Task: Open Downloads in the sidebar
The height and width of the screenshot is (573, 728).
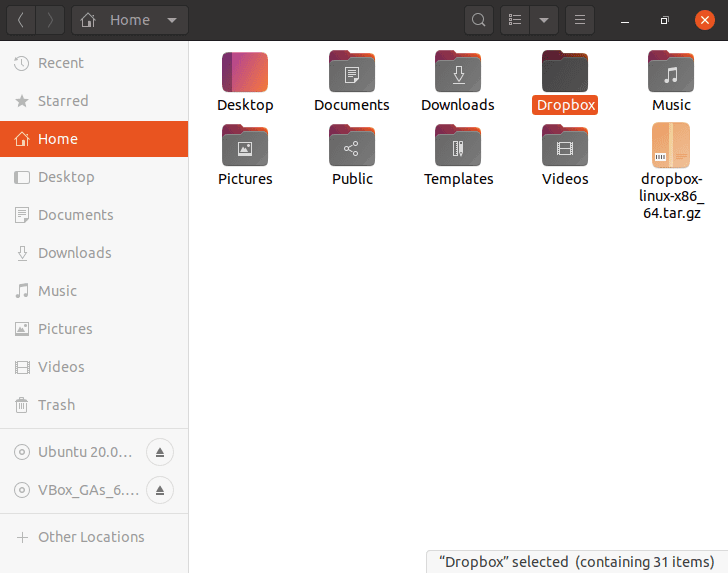Action: click(94, 253)
